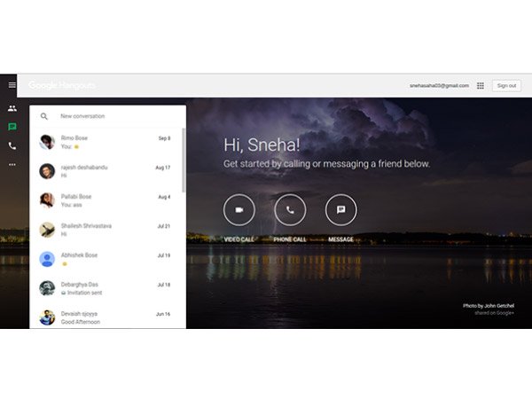
Task: Open the Phone calls sidebar icon
Action: [12, 145]
